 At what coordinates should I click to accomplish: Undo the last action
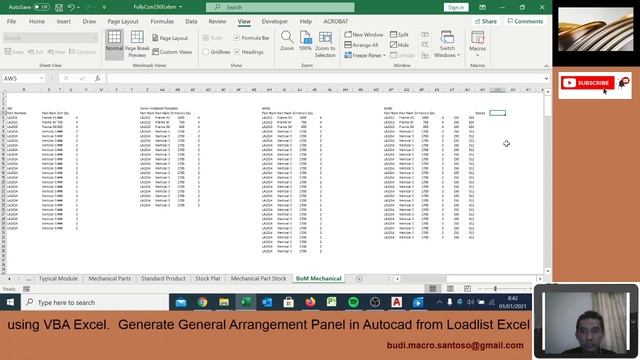click(x=71, y=7)
